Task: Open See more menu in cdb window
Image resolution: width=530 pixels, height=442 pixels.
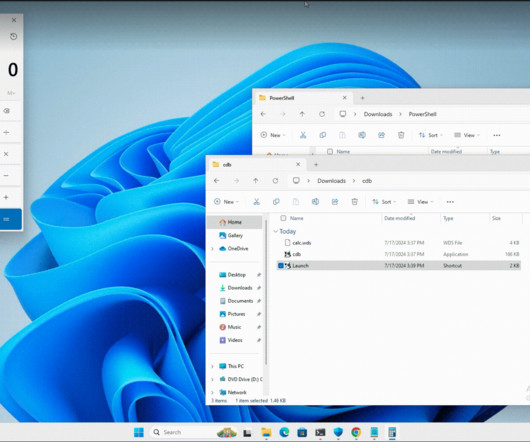Action: [450, 202]
